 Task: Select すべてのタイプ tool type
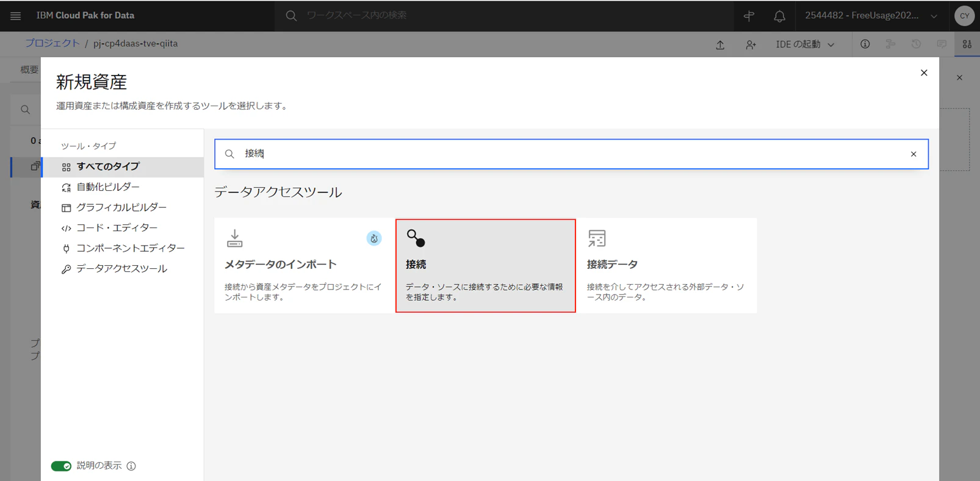[x=123, y=166]
